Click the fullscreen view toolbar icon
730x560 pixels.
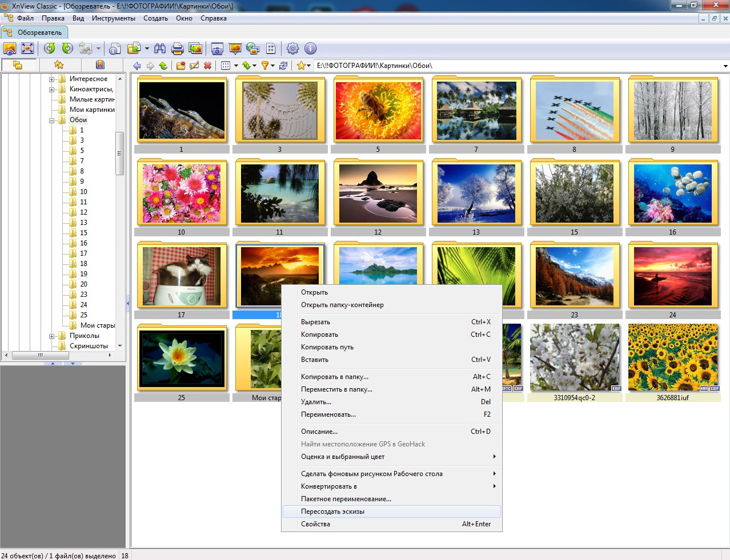[x=27, y=49]
